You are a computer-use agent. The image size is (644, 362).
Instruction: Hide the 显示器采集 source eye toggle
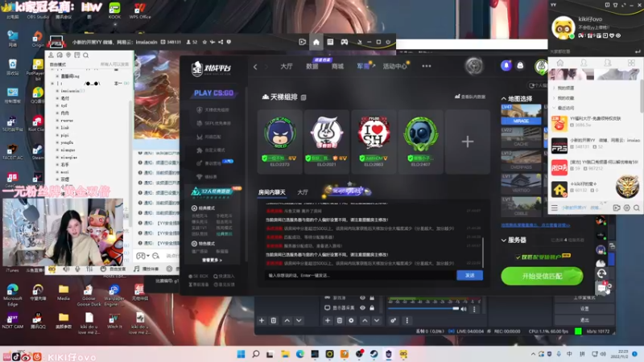click(x=363, y=307)
